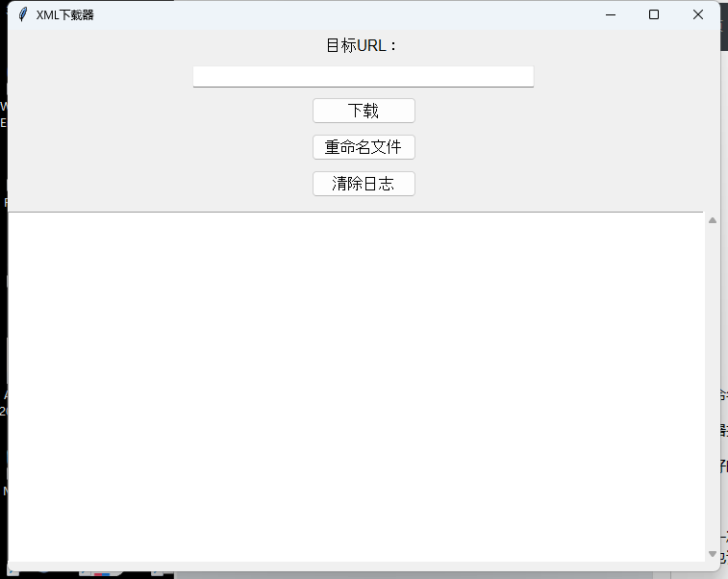Viewport: 728px width, 579px height.
Task: Click the scrollbar up arrow in log area
Action: (713, 220)
